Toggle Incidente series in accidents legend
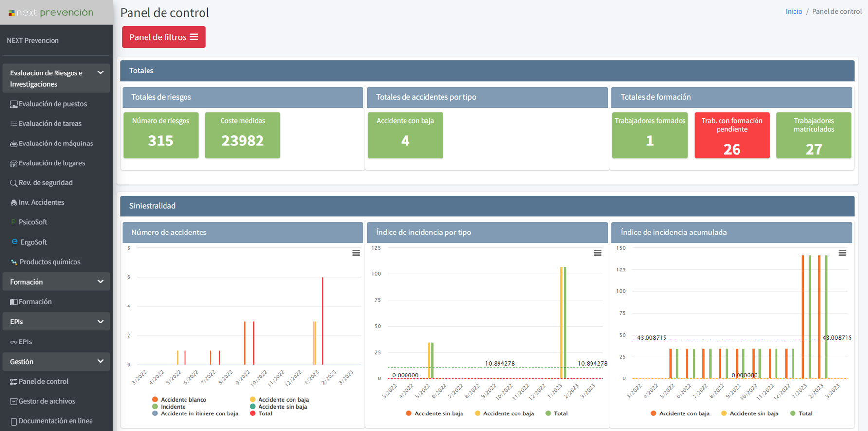868x431 pixels. [x=168, y=407]
